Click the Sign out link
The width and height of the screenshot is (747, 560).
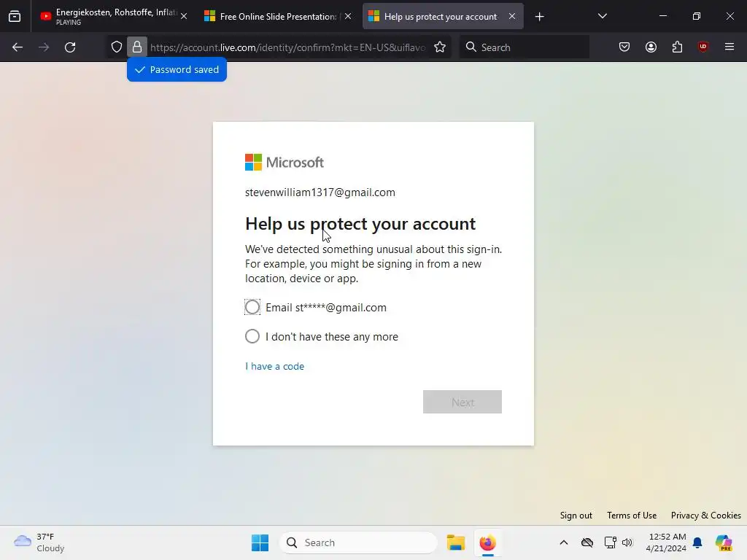tap(576, 516)
